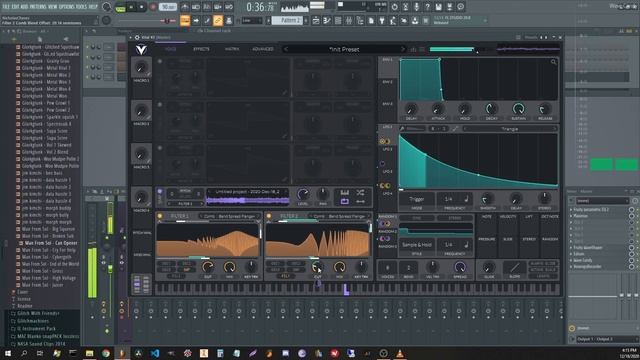640x360 pixels.
Task: Click the Init Preset name
Action: pyautogui.click(x=344, y=49)
